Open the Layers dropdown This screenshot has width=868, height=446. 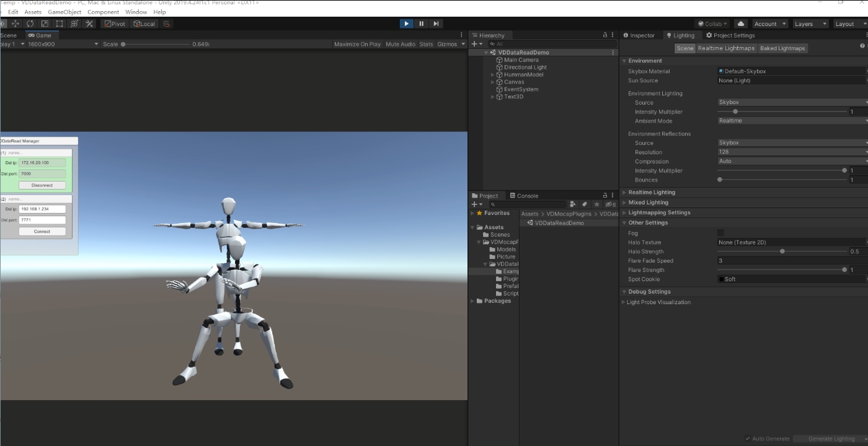point(810,24)
